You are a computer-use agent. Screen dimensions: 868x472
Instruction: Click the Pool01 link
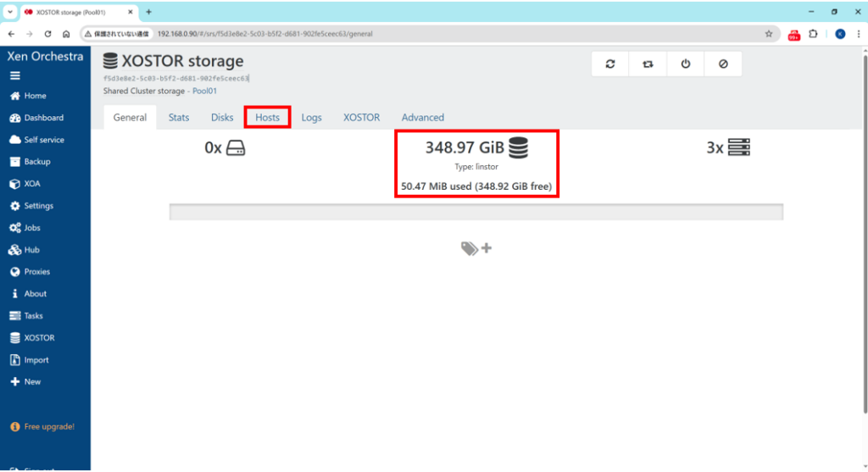click(x=204, y=91)
